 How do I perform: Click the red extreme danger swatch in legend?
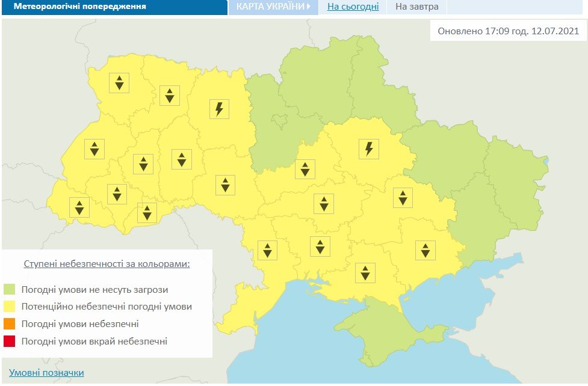click(9, 342)
